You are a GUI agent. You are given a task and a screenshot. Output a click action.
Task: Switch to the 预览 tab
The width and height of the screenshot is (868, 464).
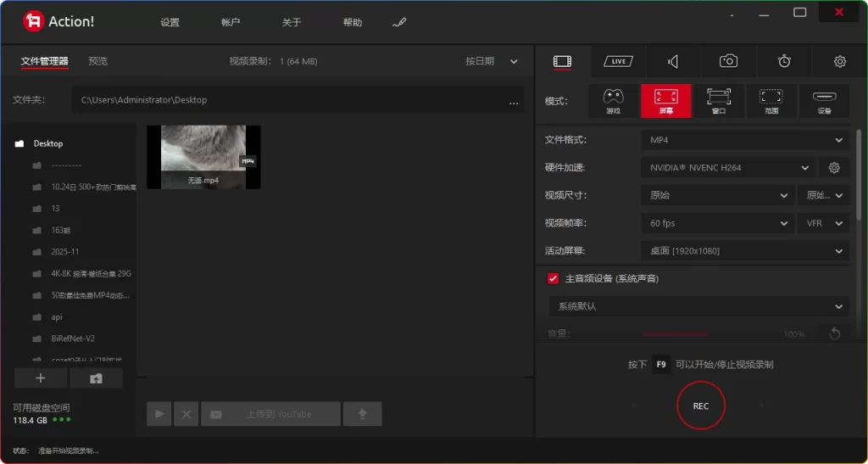pyautogui.click(x=98, y=61)
